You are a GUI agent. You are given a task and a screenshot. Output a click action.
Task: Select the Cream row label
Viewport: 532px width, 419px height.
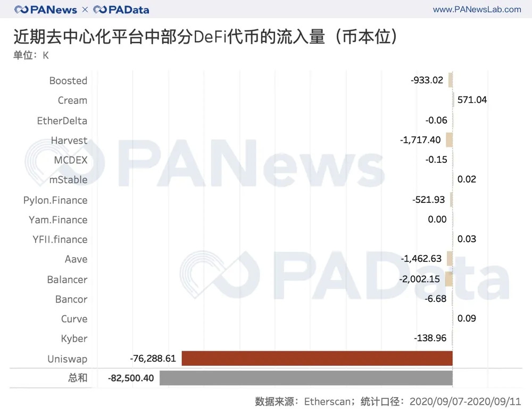72,100
